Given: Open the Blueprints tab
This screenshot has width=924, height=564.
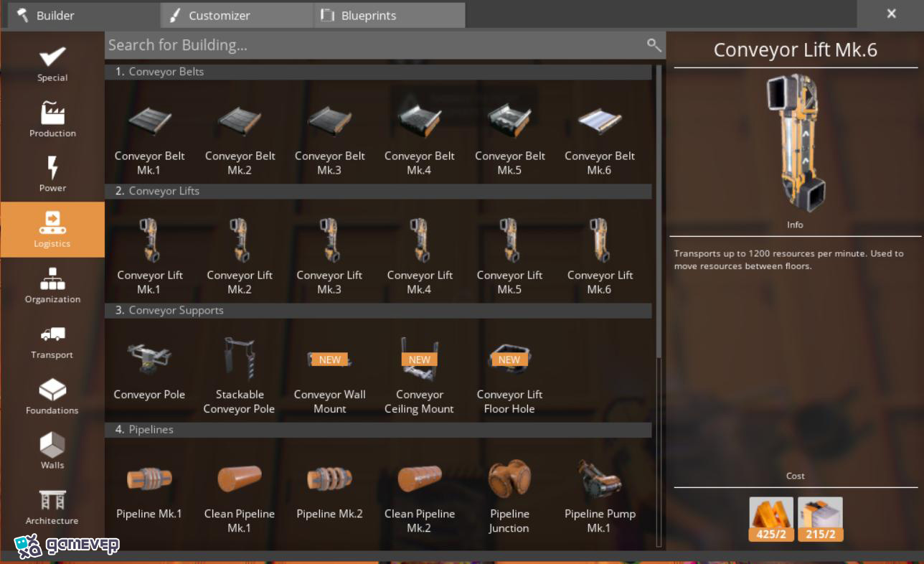Looking at the screenshot, I should pyautogui.click(x=390, y=15).
